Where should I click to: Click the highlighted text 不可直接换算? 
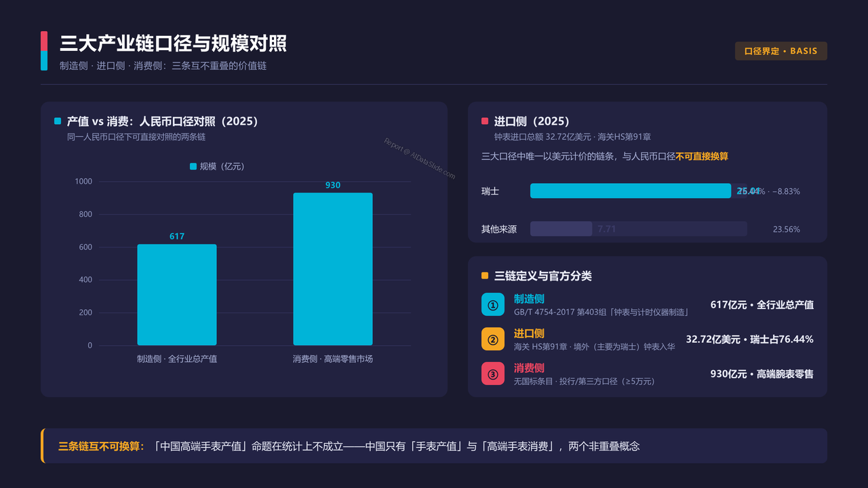(x=702, y=157)
